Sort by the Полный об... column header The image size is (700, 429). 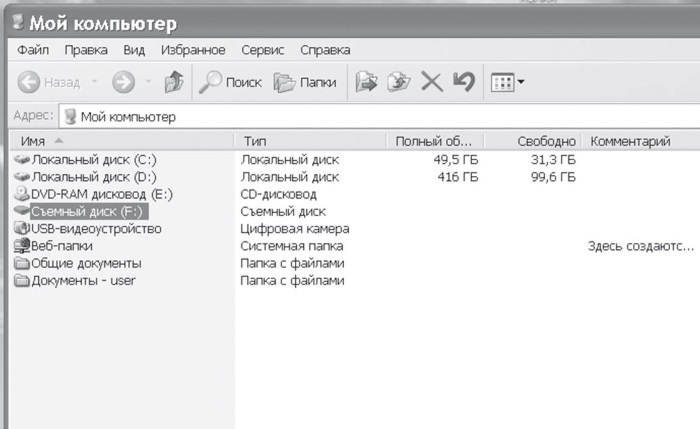pyautogui.click(x=435, y=141)
